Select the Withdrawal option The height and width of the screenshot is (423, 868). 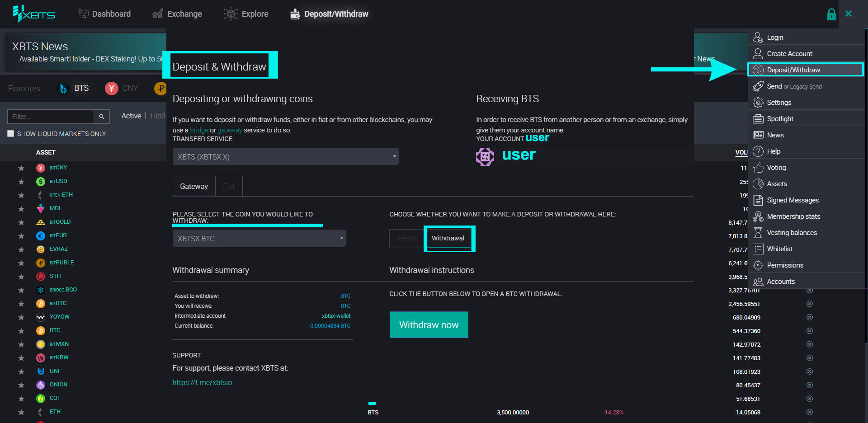448,238
